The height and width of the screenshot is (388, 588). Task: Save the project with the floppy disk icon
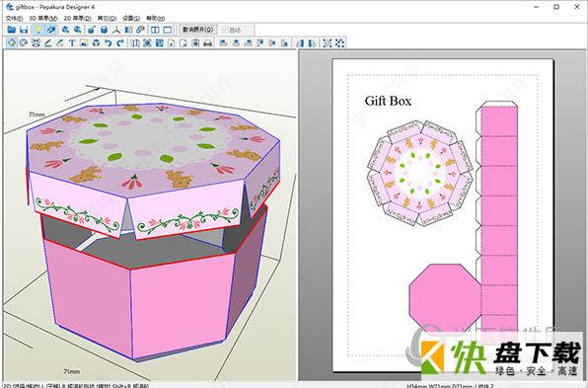(x=24, y=30)
